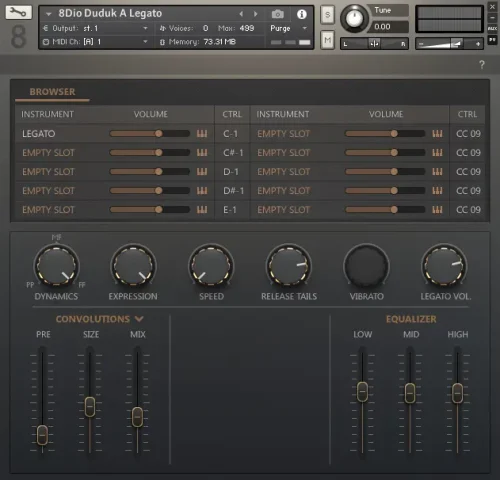Viewport: 500px width, 480px height.
Task: Open the wrench instrument edit tool
Action: [x=19, y=12]
